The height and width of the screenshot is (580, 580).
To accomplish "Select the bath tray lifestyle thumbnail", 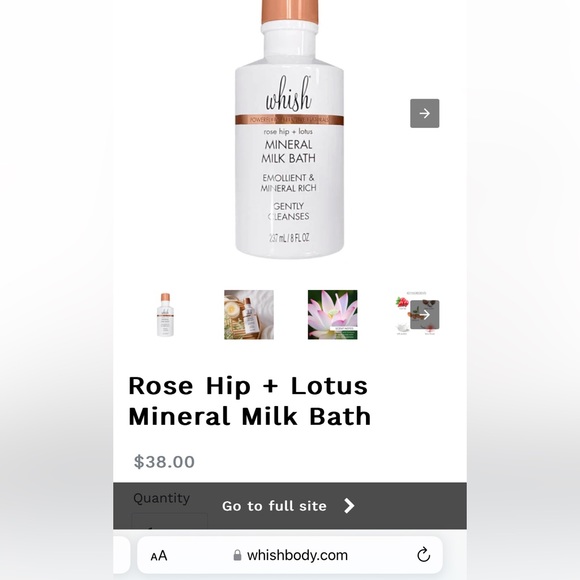I will point(249,314).
